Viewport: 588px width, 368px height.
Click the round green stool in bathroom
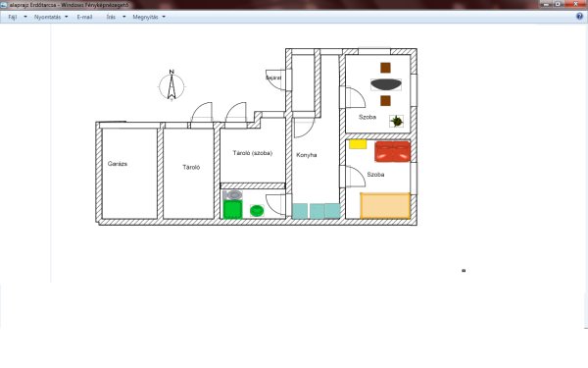pos(257,211)
